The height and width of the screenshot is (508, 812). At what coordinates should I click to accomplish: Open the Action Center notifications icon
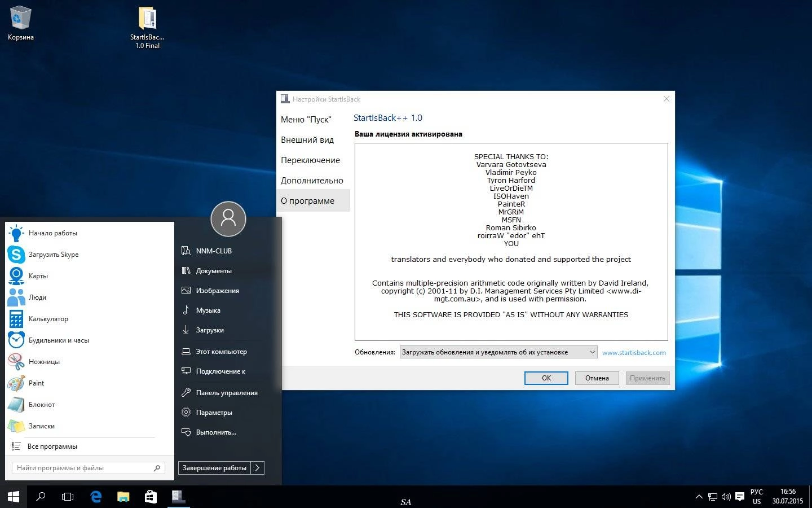pyautogui.click(x=740, y=497)
